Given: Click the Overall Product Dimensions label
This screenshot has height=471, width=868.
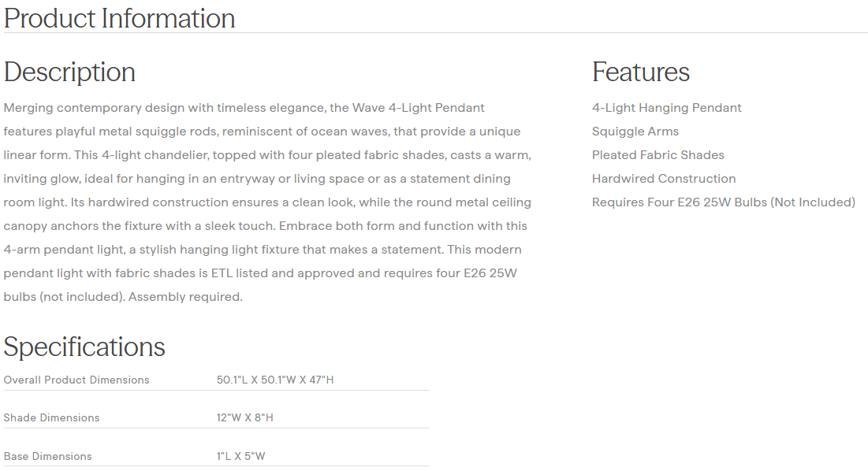Looking at the screenshot, I should 76,380.
